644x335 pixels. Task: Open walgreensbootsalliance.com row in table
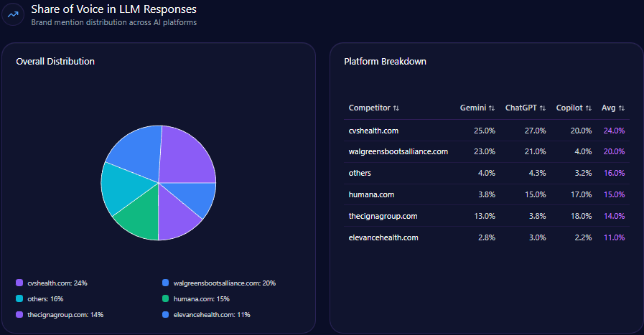[398, 151]
